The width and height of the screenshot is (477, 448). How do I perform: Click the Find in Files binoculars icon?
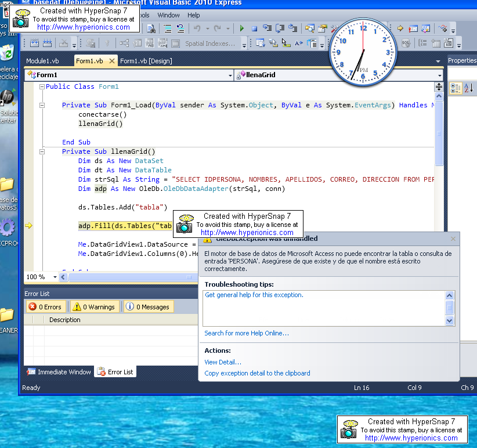coord(151,28)
